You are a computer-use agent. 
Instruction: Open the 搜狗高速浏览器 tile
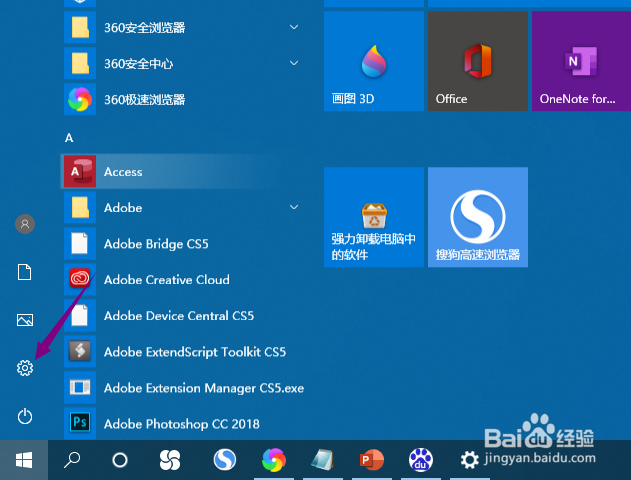point(478,217)
